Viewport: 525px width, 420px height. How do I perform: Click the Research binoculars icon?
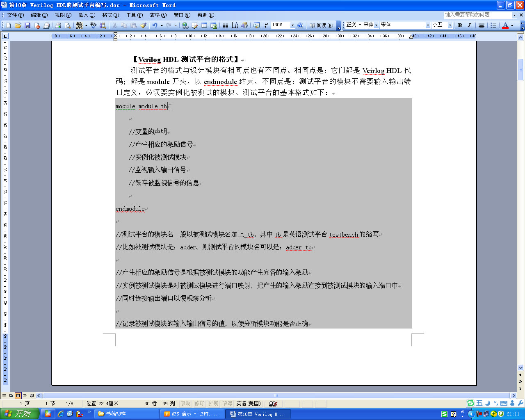click(x=103, y=25)
